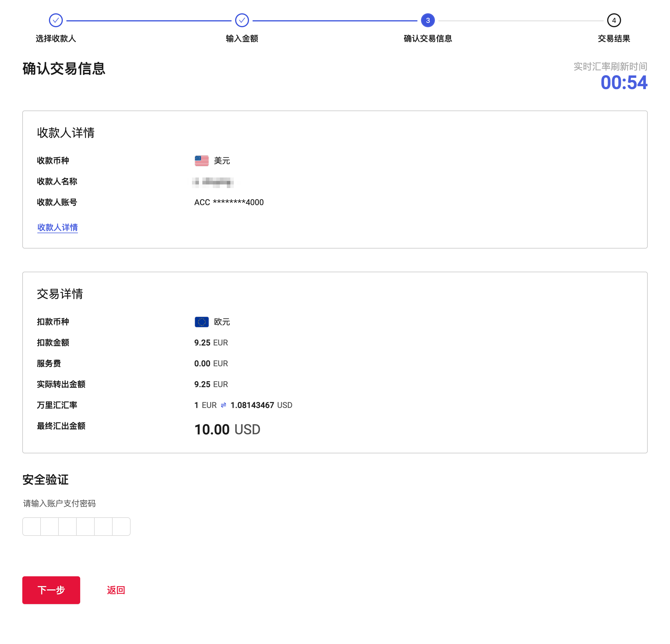
Task: Click the 返回 text button
Action: (116, 590)
